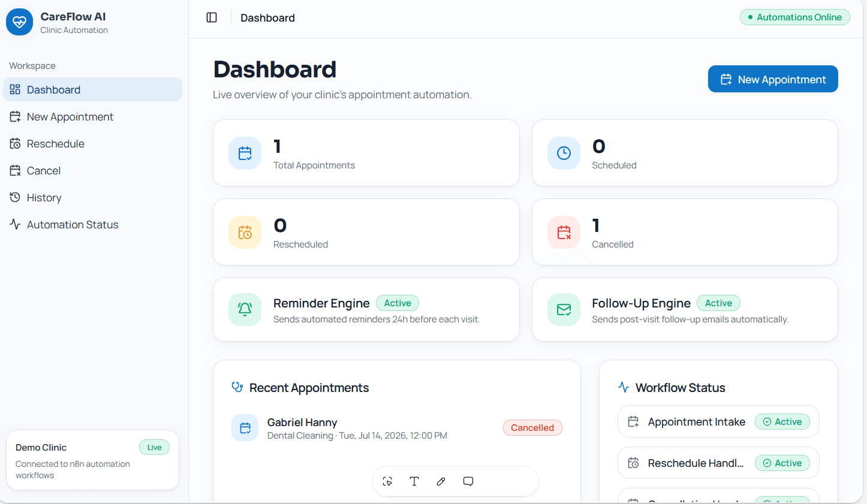Click the stethoscope icon beside Recent Appointments

coord(237,387)
